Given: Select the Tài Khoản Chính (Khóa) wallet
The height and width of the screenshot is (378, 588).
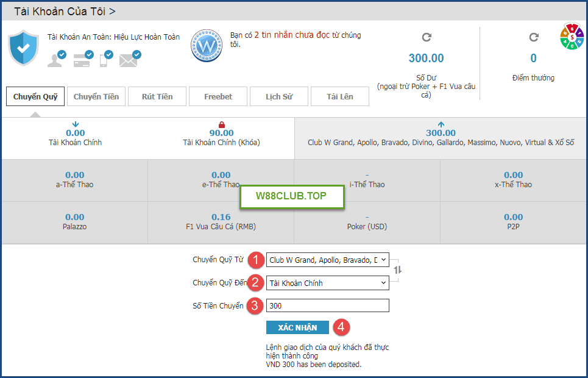Looking at the screenshot, I should pyautogui.click(x=221, y=138).
